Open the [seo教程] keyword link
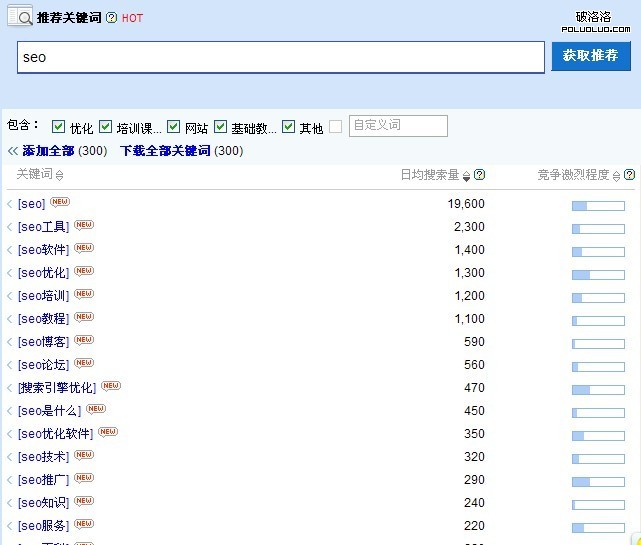The height and width of the screenshot is (545, 641). pos(43,319)
